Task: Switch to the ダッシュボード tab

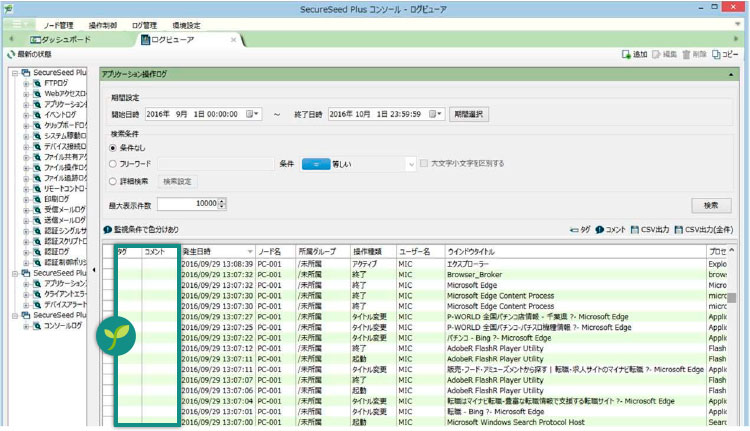Action: (x=61, y=40)
